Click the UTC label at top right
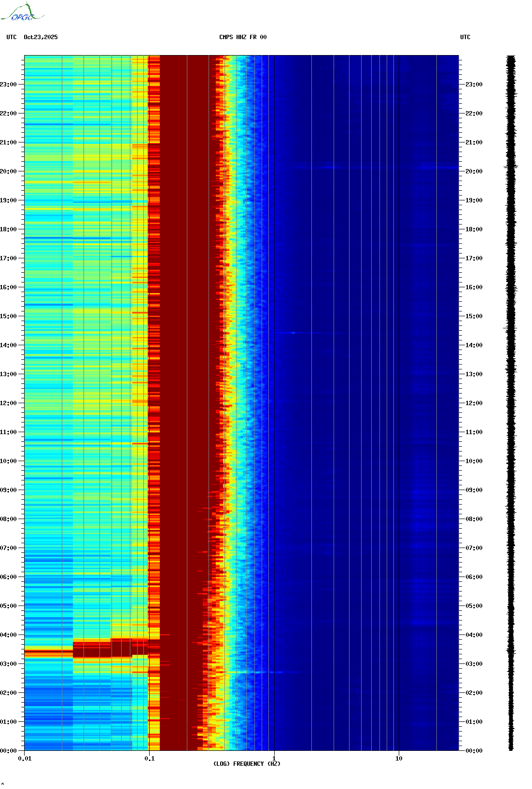 click(465, 37)
